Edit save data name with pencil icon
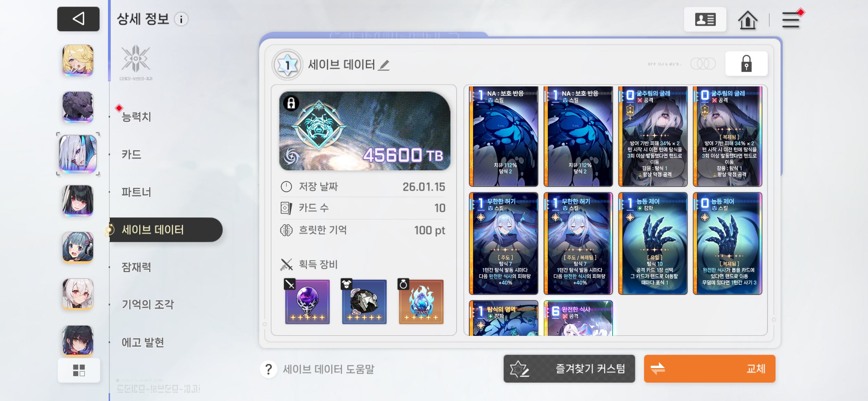Viewport: 868px width, 401px height. (x=384, y=65)
